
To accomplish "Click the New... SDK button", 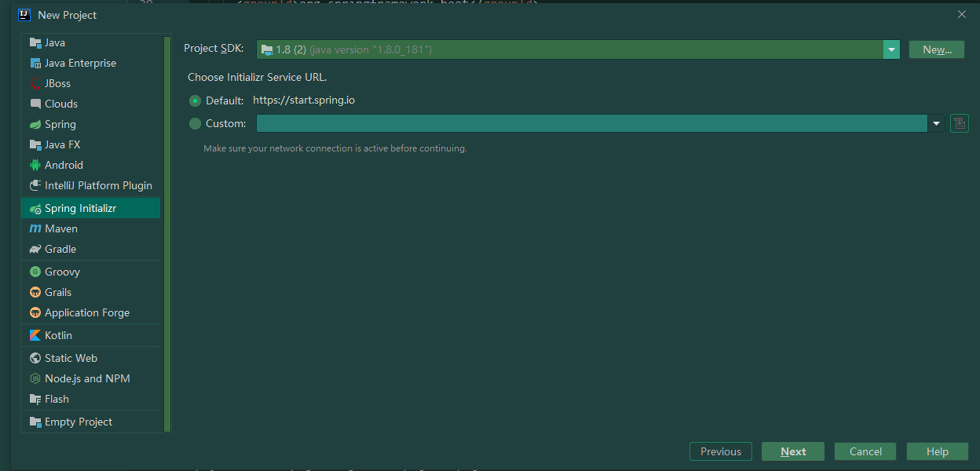I will point(937,50).
